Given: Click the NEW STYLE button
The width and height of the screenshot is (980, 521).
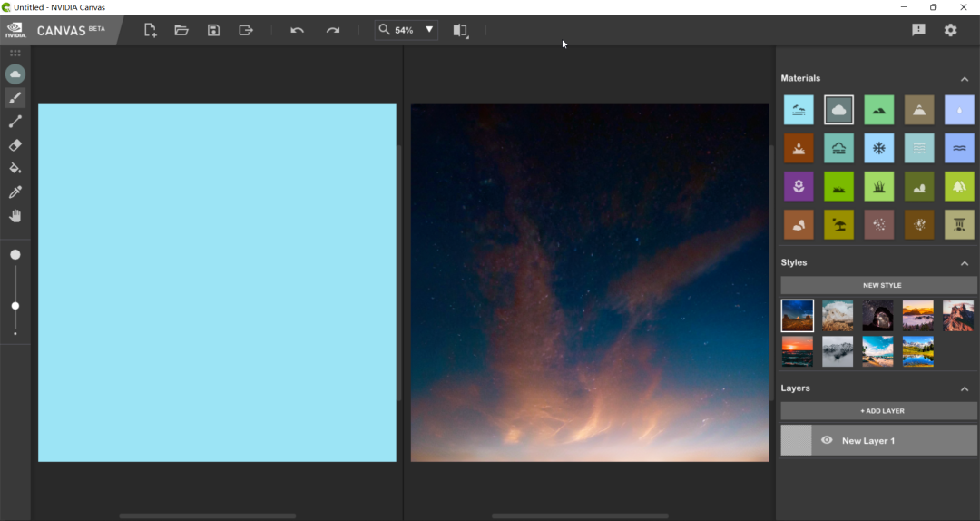Looking at the screenshot, I should [878, 285].
